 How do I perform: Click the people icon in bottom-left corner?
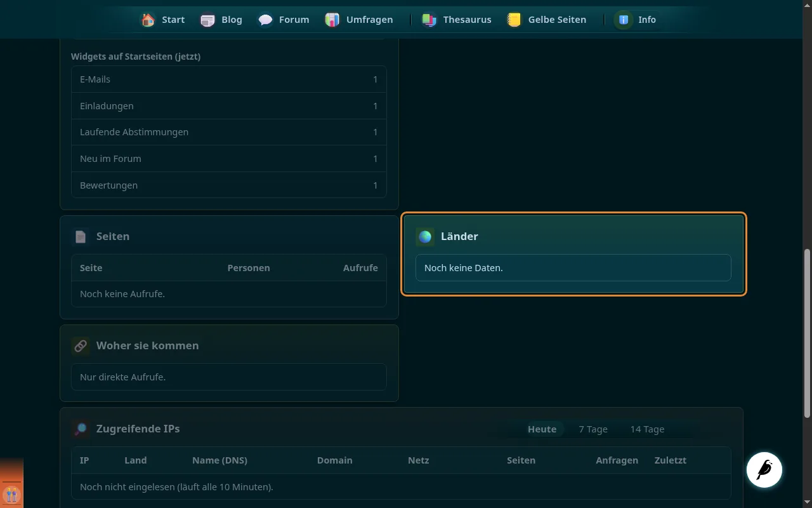[11, 494]
